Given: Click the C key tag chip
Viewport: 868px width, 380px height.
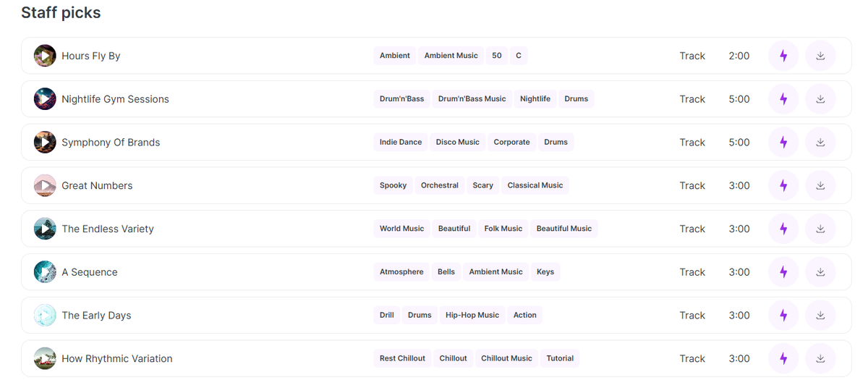Looking at the screenshot, I should (519, 56).
